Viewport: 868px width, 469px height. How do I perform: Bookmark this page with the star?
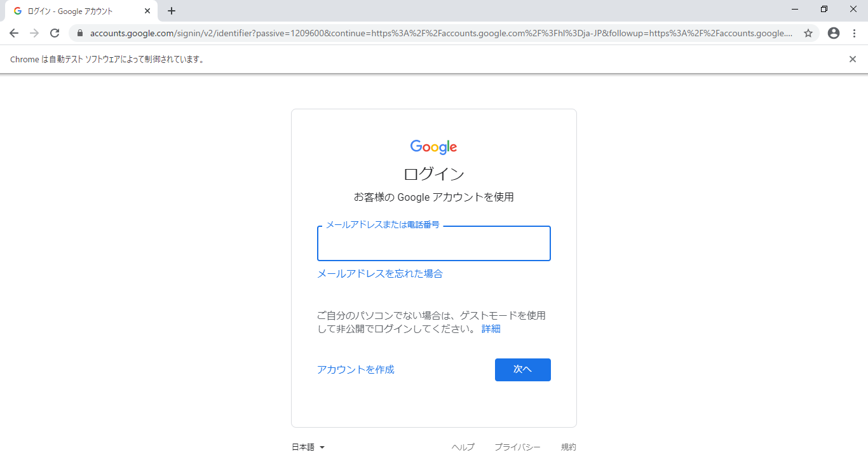pos(808,33)
